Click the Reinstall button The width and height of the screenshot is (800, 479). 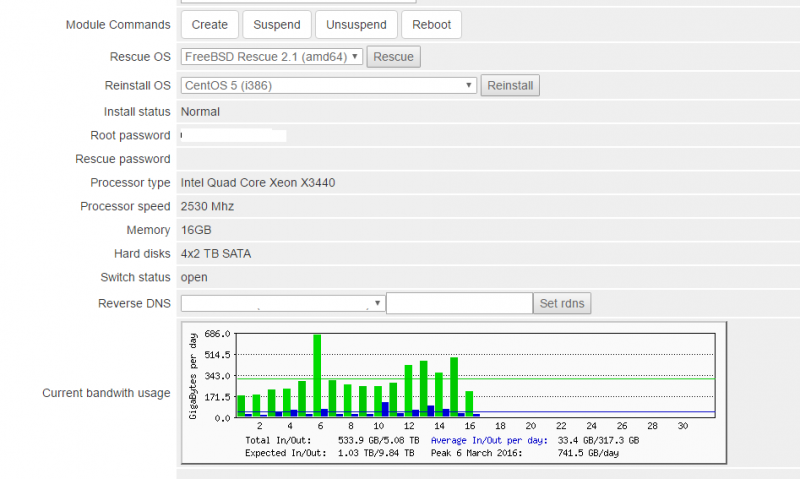(x=510, y=85)
